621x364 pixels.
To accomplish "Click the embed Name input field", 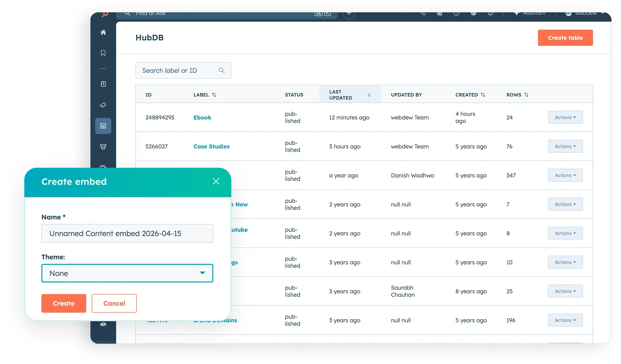I will click(x=127, y=233).
